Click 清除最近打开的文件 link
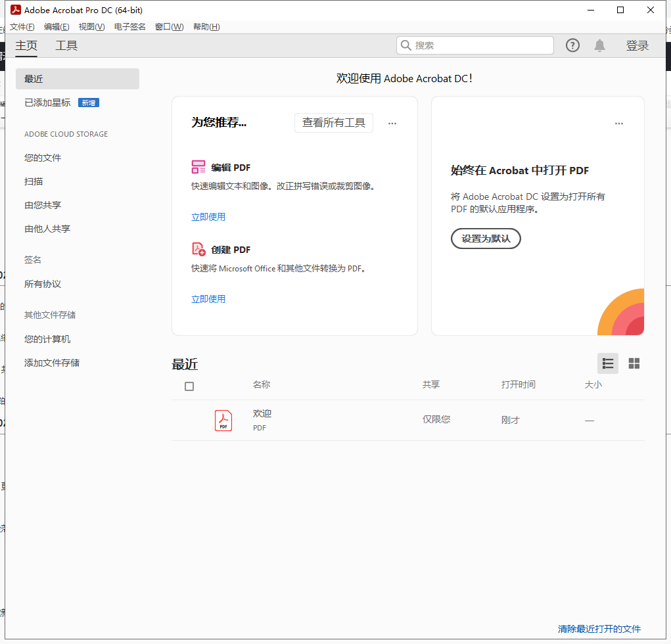 (x=598, y=629)
